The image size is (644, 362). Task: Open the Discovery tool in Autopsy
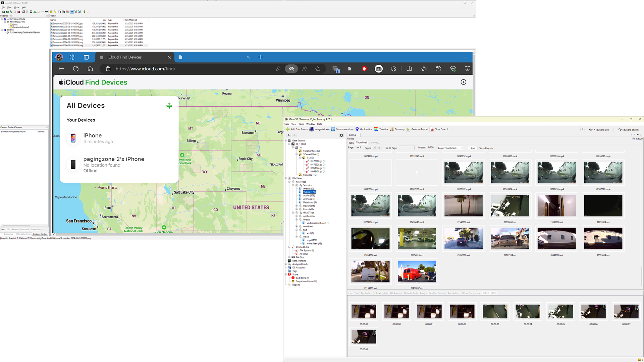(x=397, y=129)
